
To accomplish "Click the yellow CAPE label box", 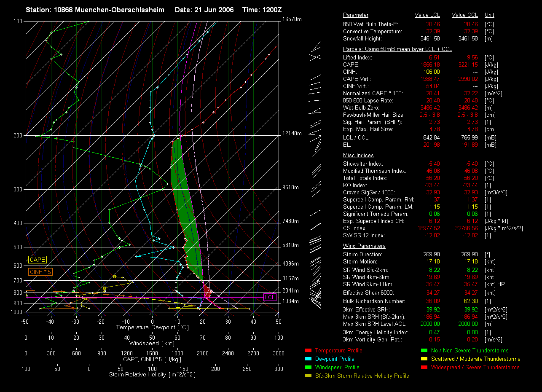I will pos(38,260).
